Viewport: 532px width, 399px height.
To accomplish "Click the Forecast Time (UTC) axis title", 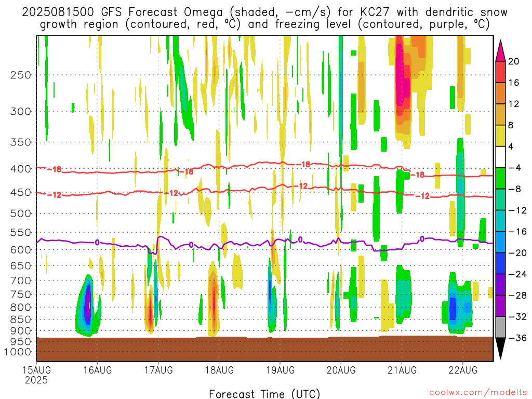I will 264,394.
